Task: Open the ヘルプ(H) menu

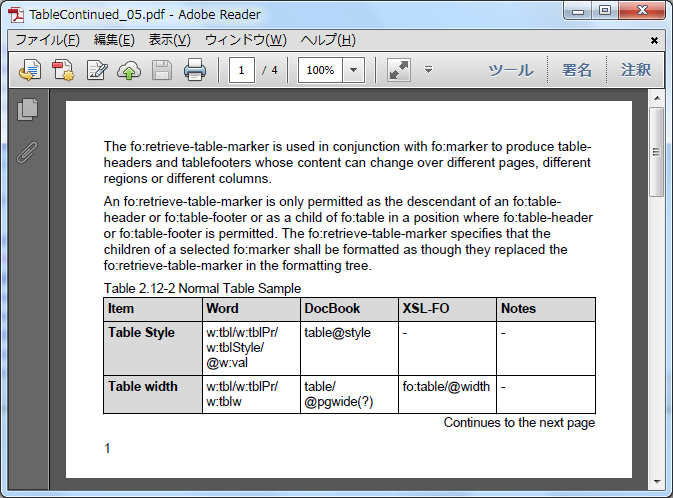Action: click(328, 40)
